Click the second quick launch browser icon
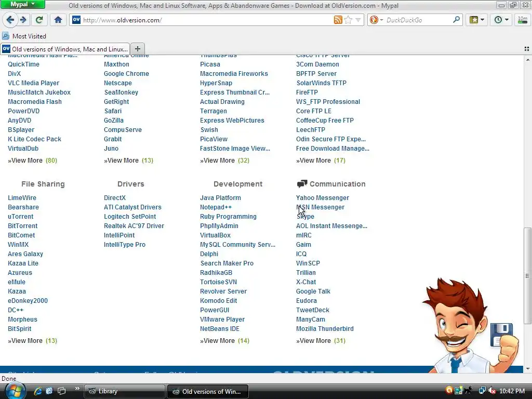The width and height of the screenshot is (532, 399). point(49,391)
